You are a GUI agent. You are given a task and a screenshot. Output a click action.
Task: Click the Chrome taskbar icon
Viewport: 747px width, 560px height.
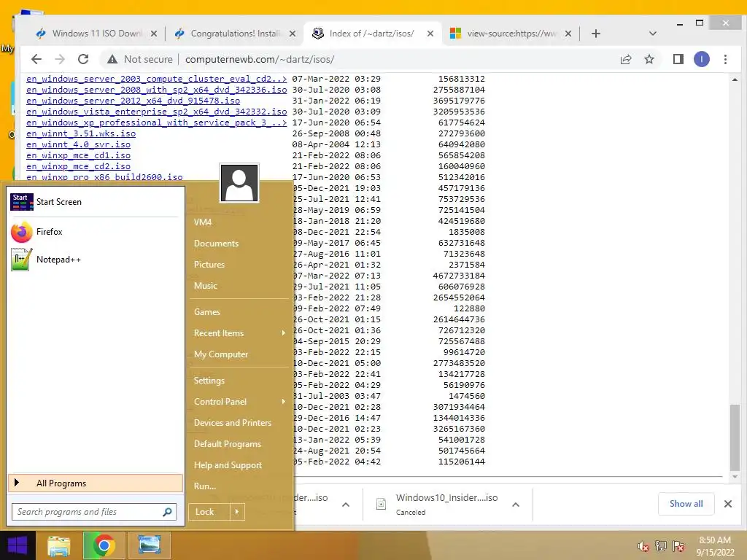pyautogui.click(x=104, y=545)
